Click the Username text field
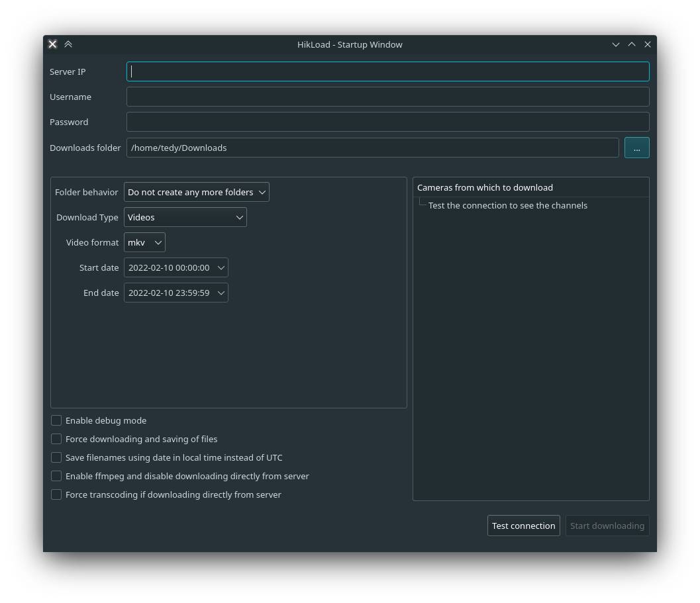 click(x=387, y=97)
